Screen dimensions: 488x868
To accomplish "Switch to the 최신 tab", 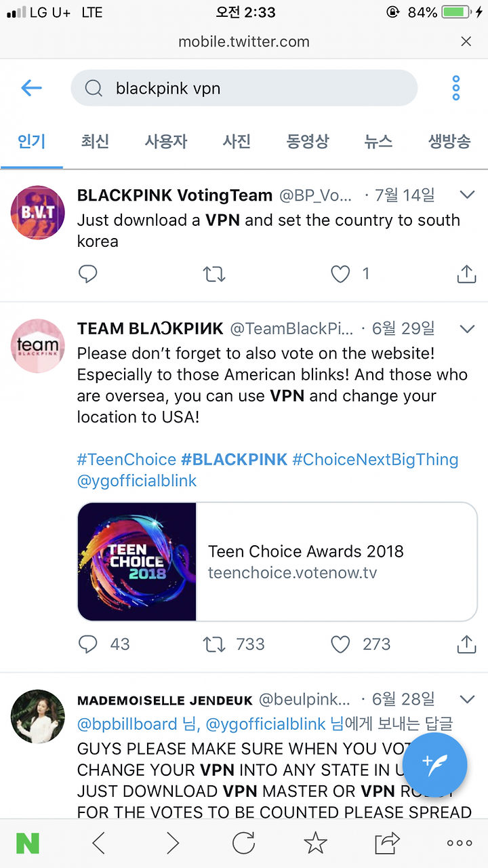I will click(95, 142).
